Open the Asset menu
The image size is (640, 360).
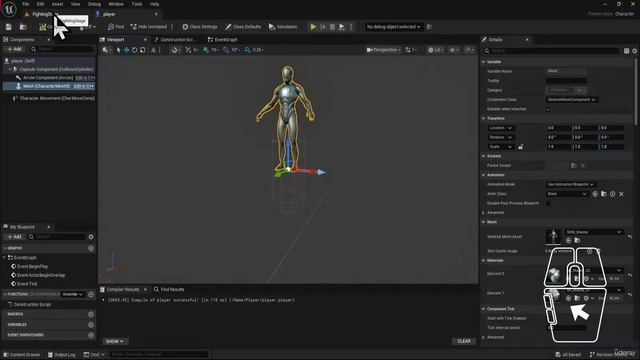pyautogui.click(x=57, y=4)
